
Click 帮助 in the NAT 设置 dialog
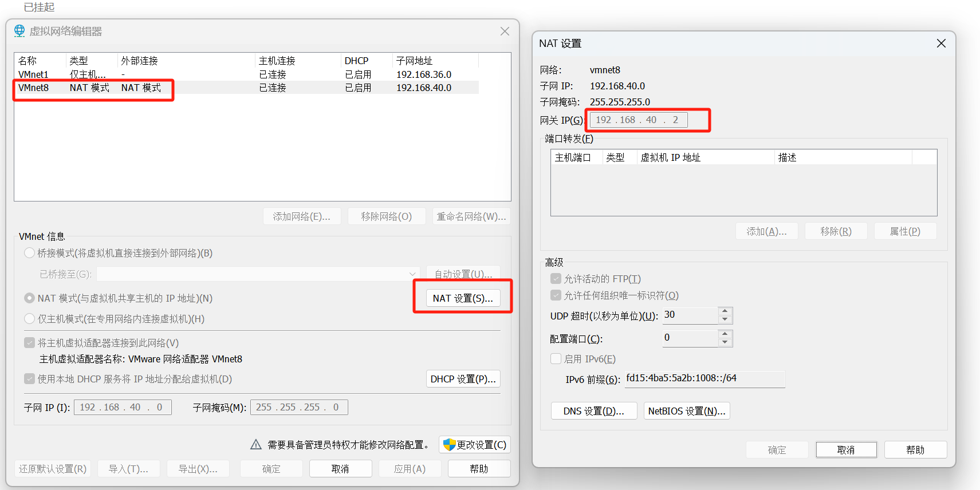(916, 450)
